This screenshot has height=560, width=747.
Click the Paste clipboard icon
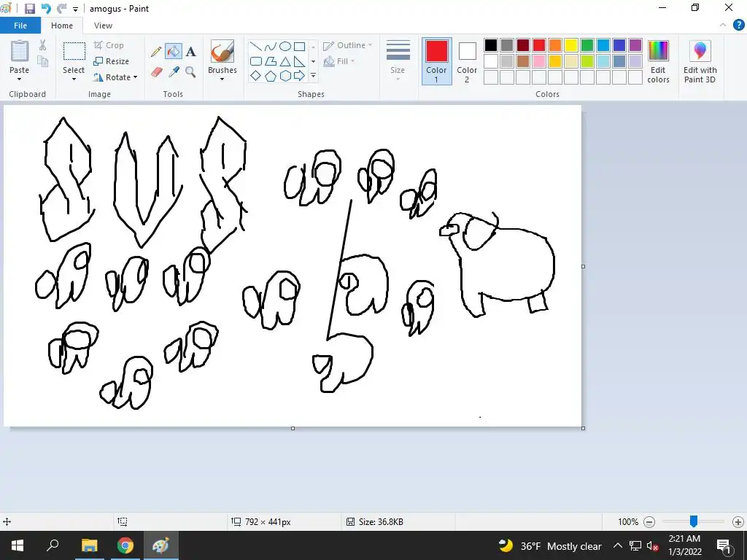coord(20,51)
